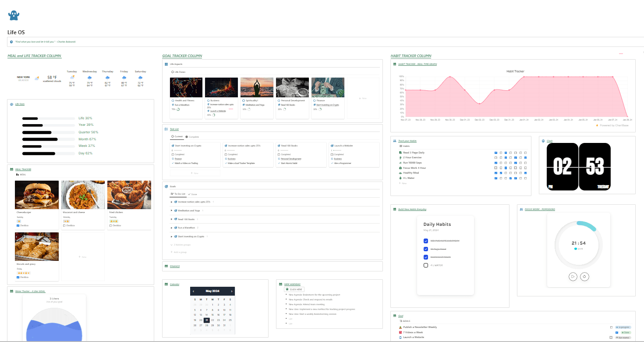Show the 2 hidden groups
644x342 pixels.
click(x=180, y=244)
